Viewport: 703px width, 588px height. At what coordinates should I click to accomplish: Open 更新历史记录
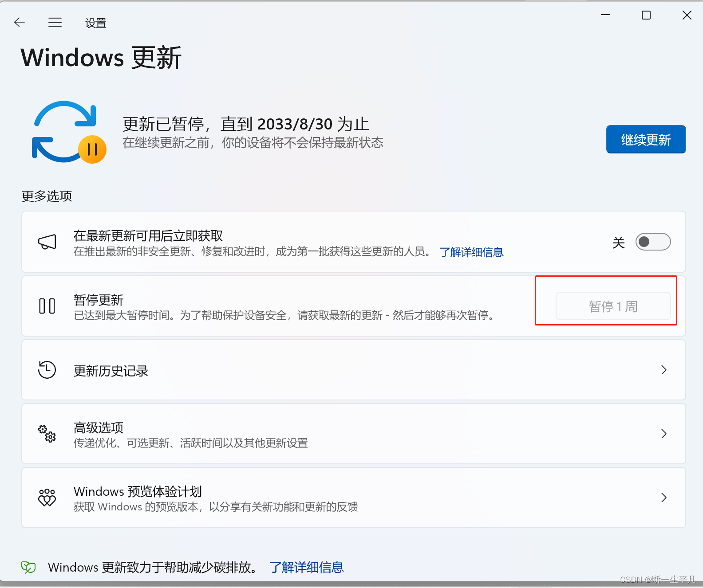point(353,370)
